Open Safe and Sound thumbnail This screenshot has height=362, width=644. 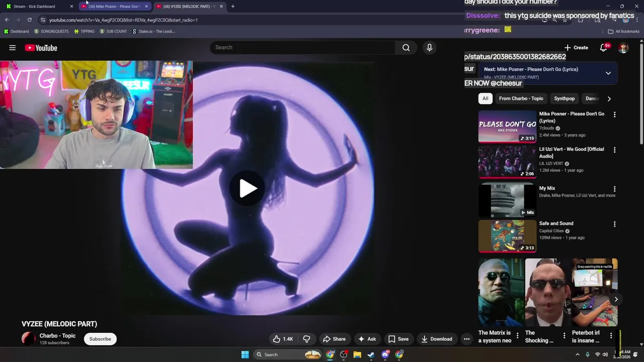pyautogui.click(x=507, y=236)
